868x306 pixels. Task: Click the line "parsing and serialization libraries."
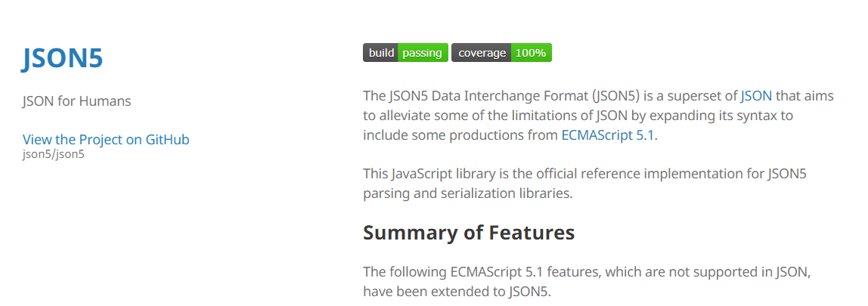[x=467, y=193]
